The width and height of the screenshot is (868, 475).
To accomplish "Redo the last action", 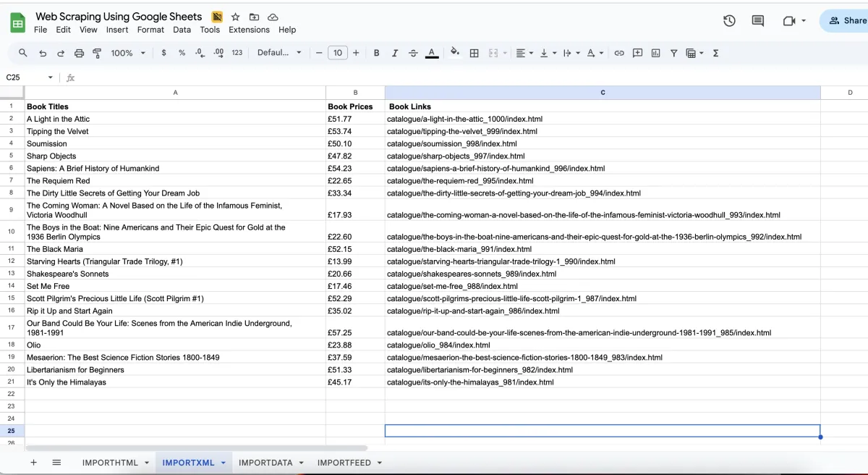I will (61, 53).
